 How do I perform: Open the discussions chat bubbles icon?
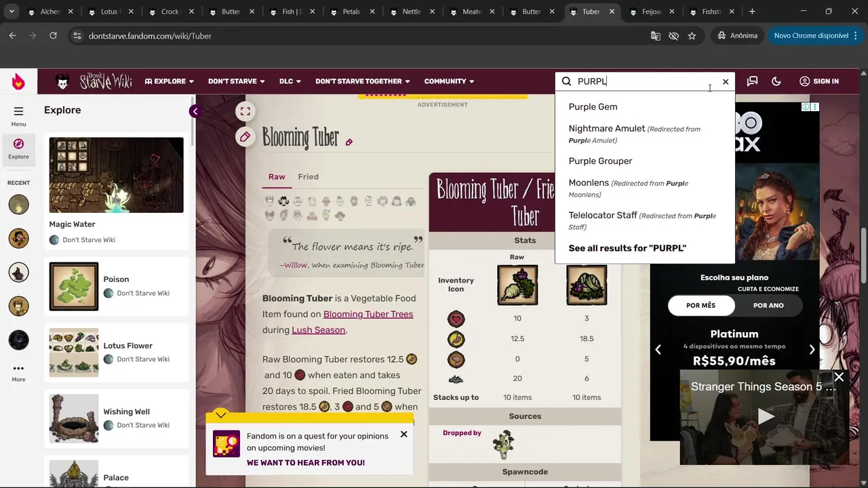(x=752, y=81)
